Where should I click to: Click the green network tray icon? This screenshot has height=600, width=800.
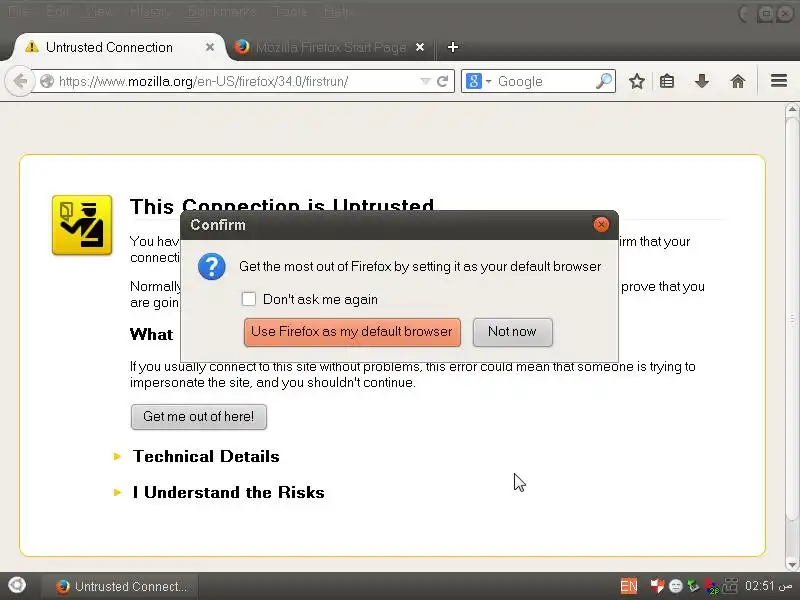pyautogui.click(x=692, y=586)
